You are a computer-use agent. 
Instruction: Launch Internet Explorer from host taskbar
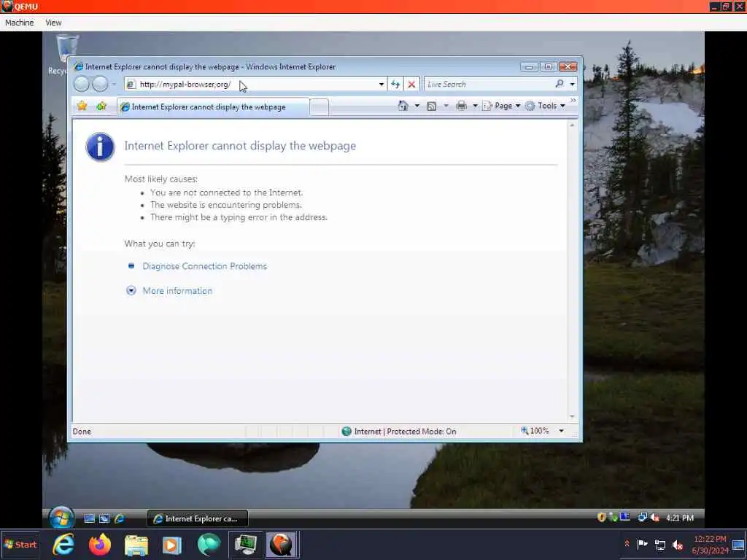coord(63,545)
